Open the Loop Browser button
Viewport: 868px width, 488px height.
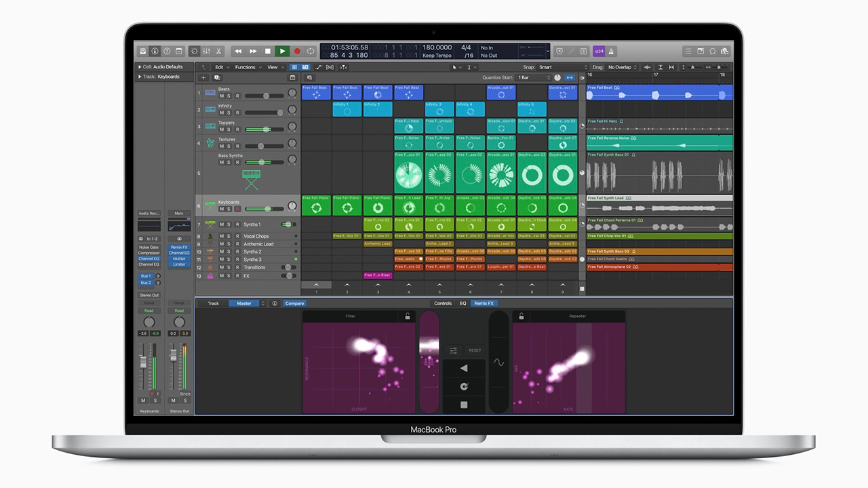(x=713, y=51)
